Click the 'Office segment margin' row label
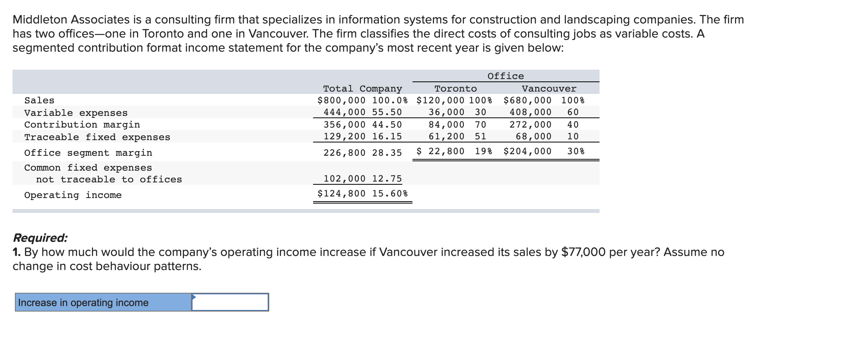The image size is (868, 364). click(88, 153)
